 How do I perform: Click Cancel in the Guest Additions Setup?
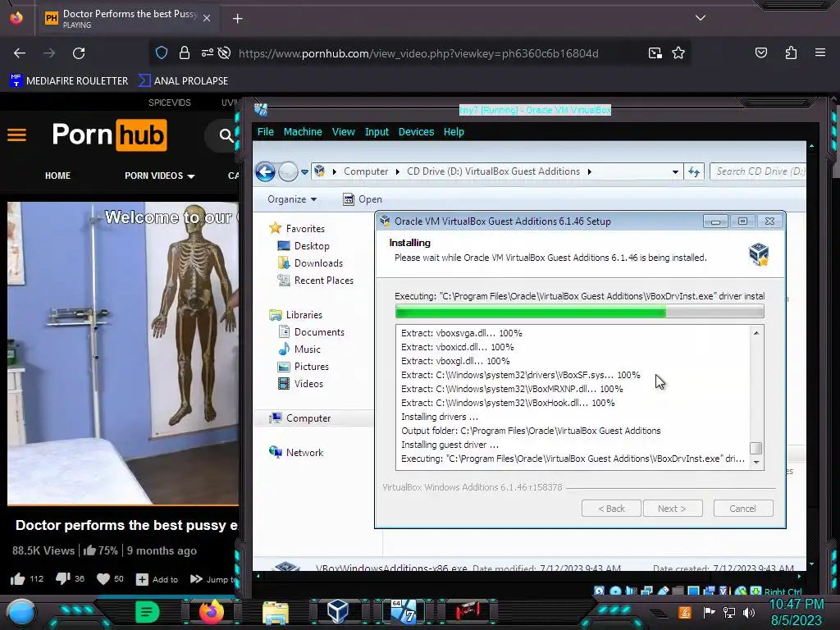pyautogui.click(x=743, y=509)
